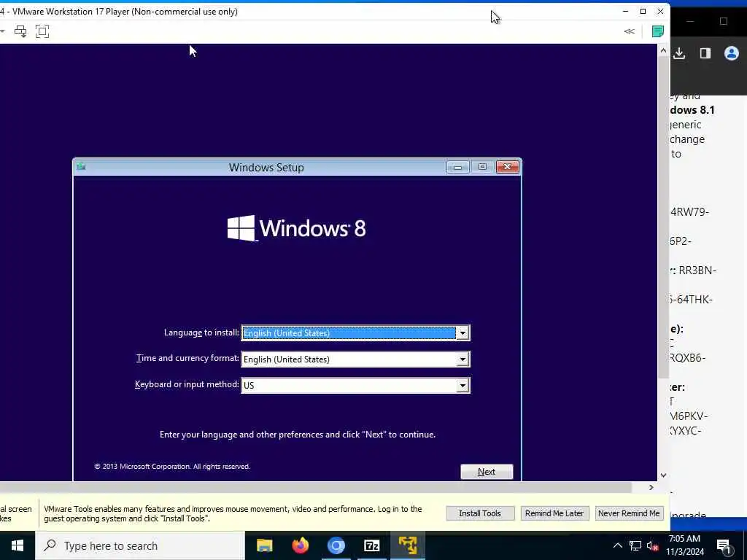The width and height of the screenshot is (747, 560).
Task: Open network status tray icon
Action: click(635, 545)
